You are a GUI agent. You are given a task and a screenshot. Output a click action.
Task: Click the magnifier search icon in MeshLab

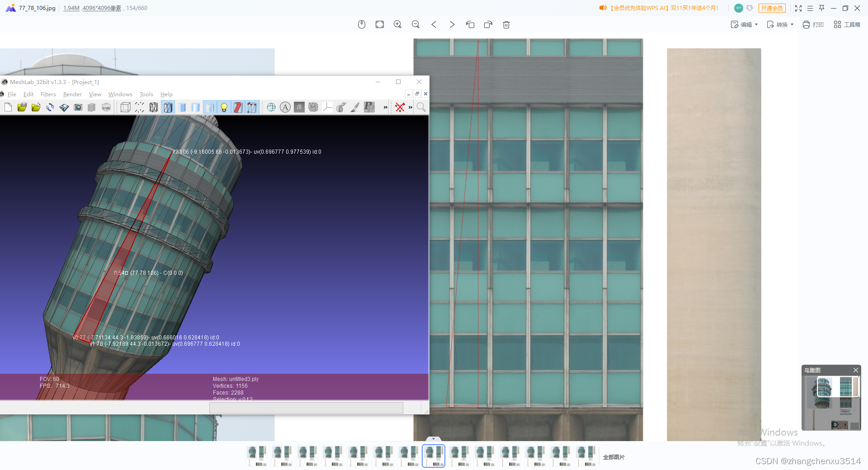click(x=421, y=107)
